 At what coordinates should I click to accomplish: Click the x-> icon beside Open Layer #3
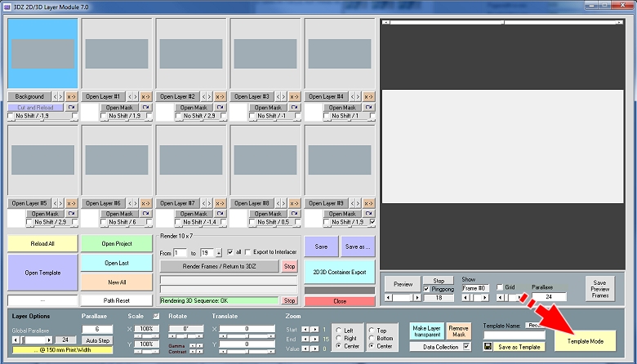click(x=294, y=96)
